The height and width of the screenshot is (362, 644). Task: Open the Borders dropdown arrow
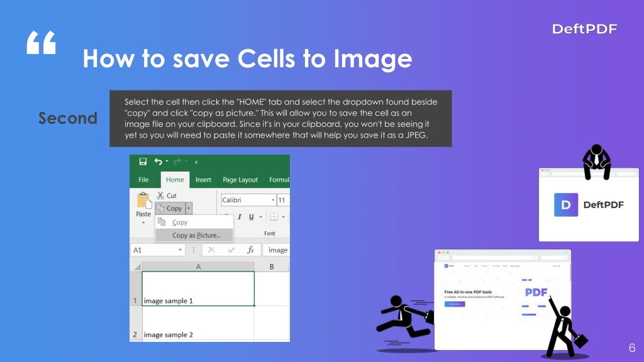(x=284, y=217)
